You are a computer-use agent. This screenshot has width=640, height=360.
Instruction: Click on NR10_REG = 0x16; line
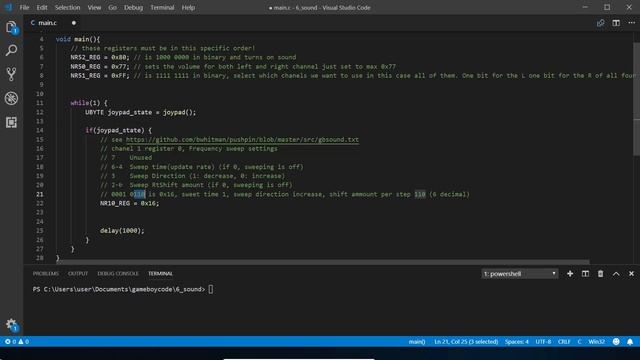tap(130, 203)
